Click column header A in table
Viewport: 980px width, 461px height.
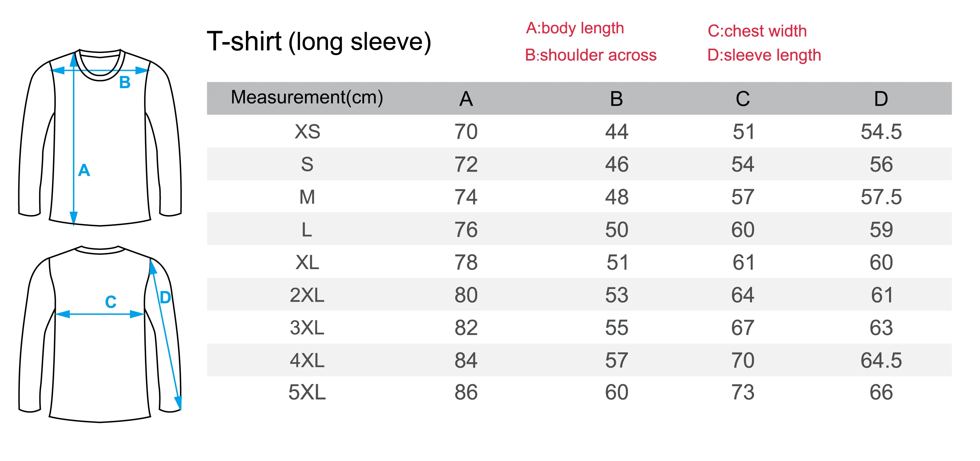click(466, 99)
